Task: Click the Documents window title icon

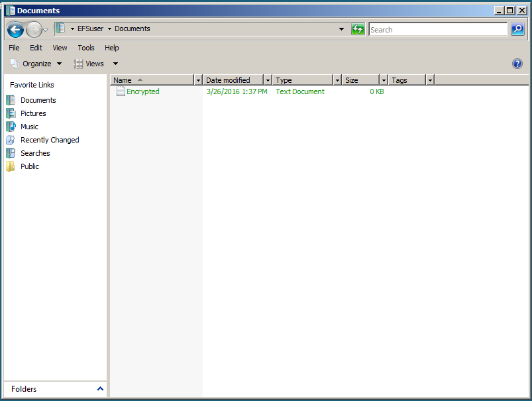Action: coord(10,11)
